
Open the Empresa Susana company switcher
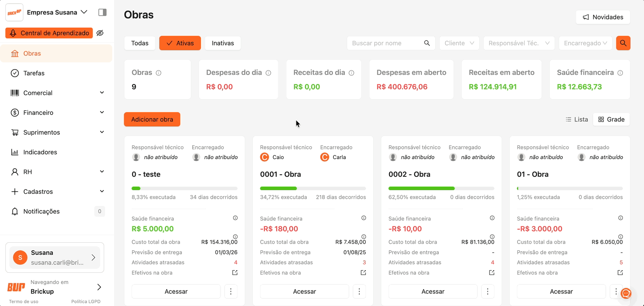(x=57, y=13)
